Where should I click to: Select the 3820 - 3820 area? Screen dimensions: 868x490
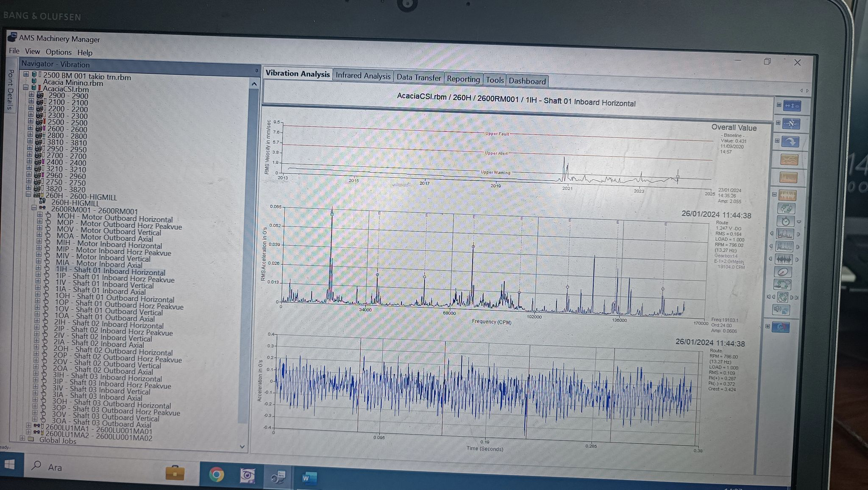(x=66, y=189)
